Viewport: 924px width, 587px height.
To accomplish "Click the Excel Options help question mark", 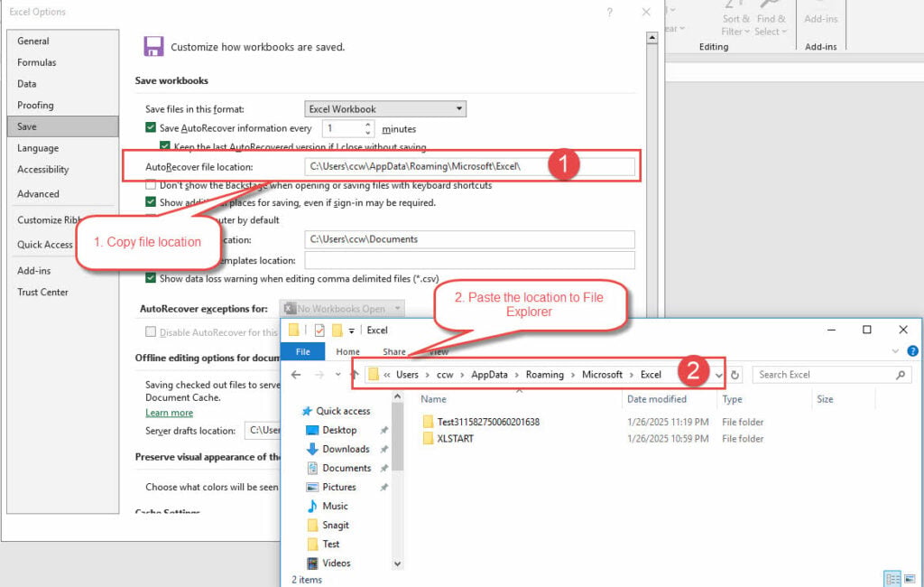I will click(610, 12).
